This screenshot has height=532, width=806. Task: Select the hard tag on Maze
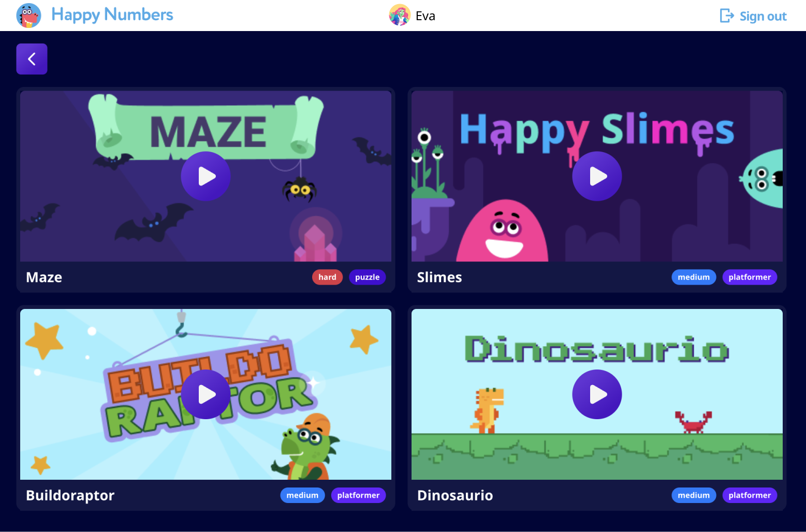click(327, 277)
